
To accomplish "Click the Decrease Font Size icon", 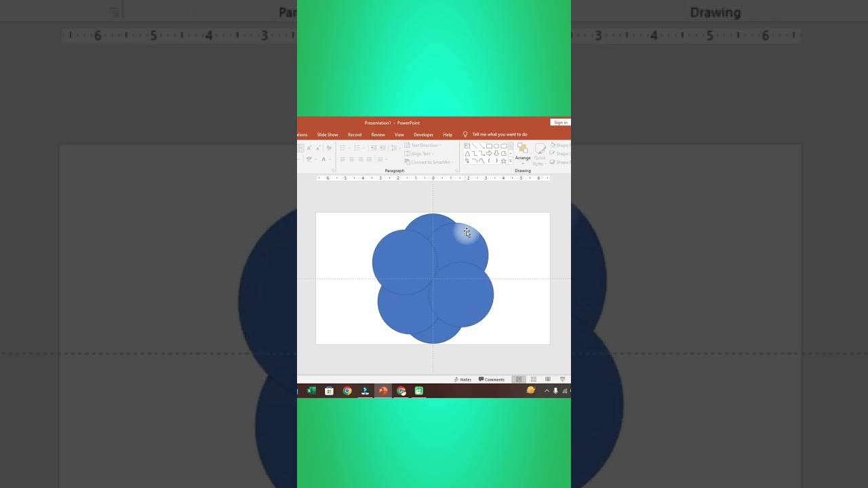I will click(x=318, y=148).
